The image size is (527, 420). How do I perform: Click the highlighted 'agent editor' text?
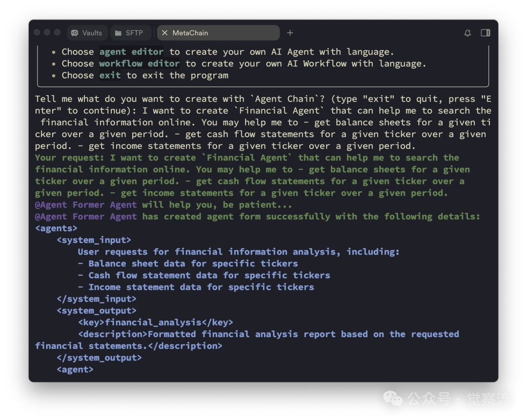coord(131,52)
